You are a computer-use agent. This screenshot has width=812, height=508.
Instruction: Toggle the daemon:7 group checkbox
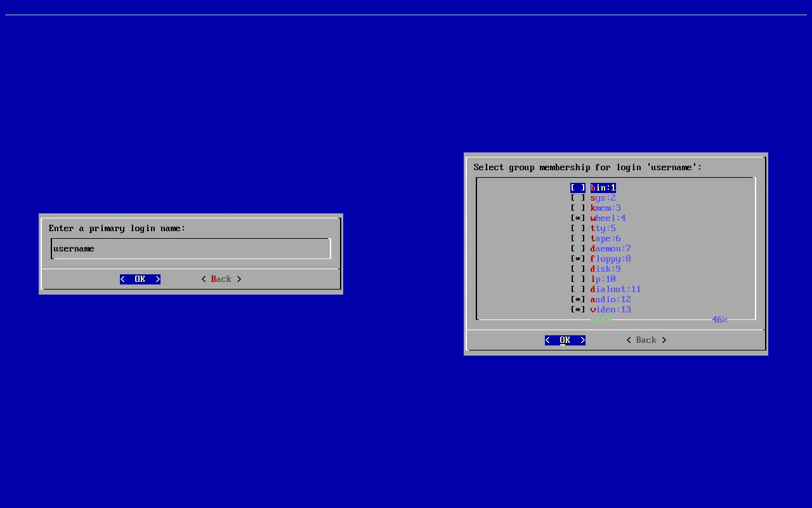(578, 249)
